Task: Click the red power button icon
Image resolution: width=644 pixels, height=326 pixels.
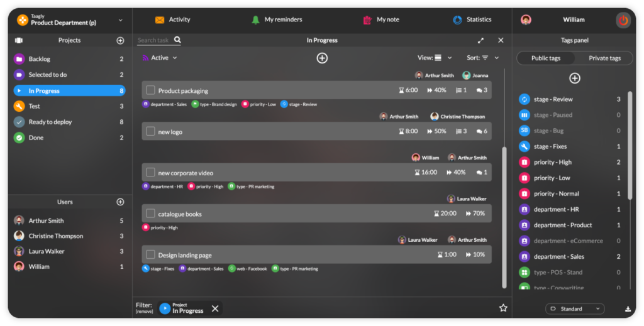Action: 623,20
